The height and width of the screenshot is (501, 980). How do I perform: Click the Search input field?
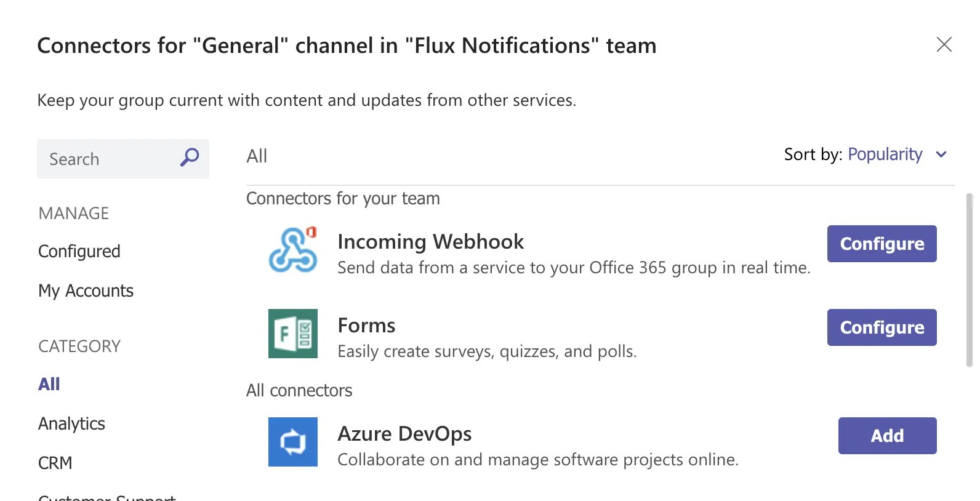[x=123, y=159]
